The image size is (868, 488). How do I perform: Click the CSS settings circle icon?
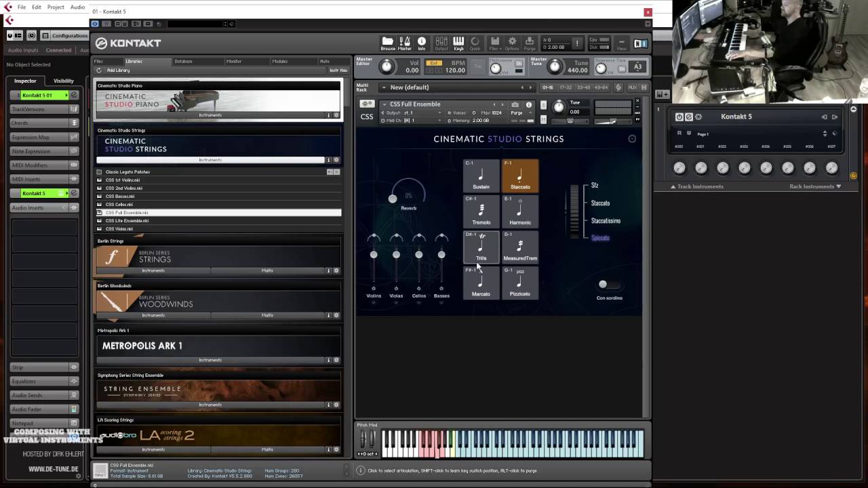click(x=632, y=139)
